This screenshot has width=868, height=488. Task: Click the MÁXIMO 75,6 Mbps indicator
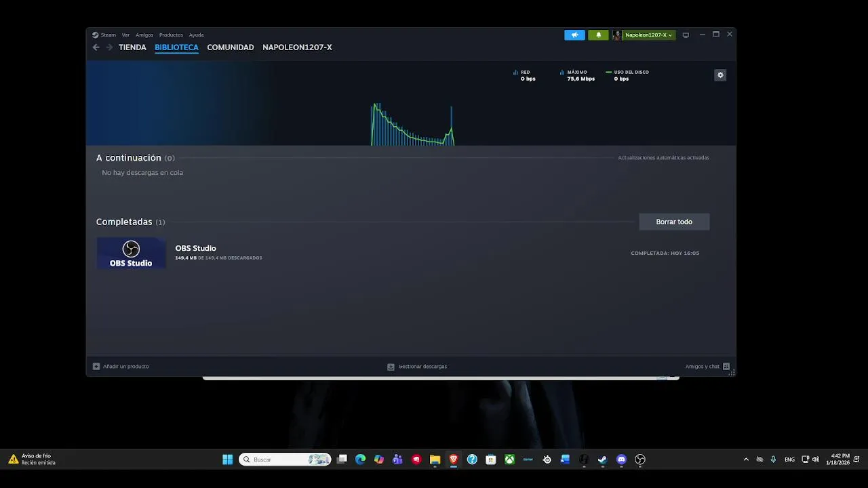click(x=577, y=75)
